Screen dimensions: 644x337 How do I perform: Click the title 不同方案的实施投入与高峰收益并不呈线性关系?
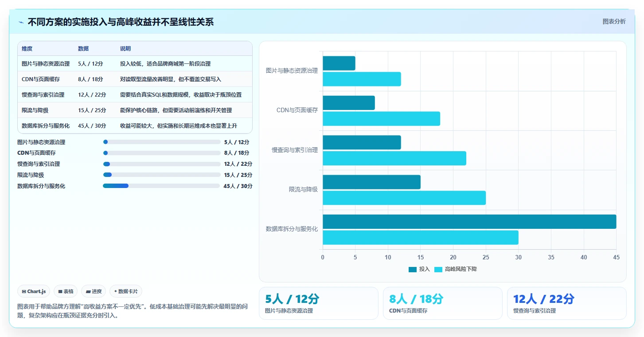pyautogui.click(x=121, y=22)
